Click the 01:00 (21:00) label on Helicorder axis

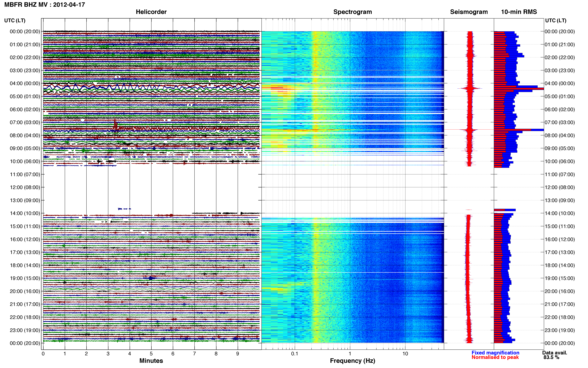[x=25, y=45]
